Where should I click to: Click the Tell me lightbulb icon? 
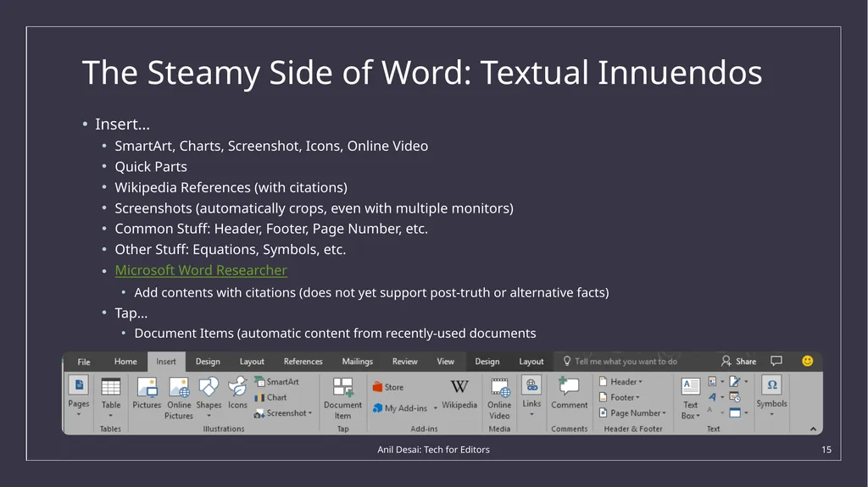point(567,361)
